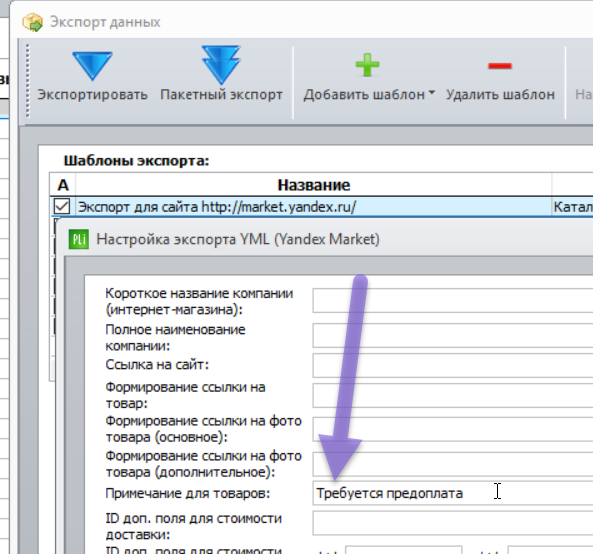Click the основное фото товара link field
593x554 pixels.
pos(453,429)
